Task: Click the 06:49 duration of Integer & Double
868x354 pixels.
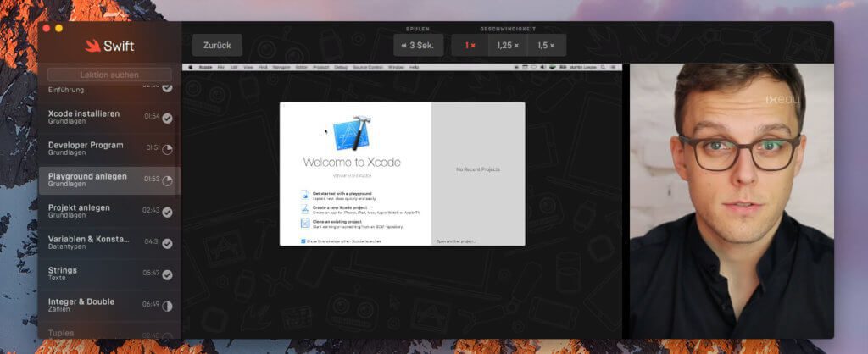Action: [151, 304]
